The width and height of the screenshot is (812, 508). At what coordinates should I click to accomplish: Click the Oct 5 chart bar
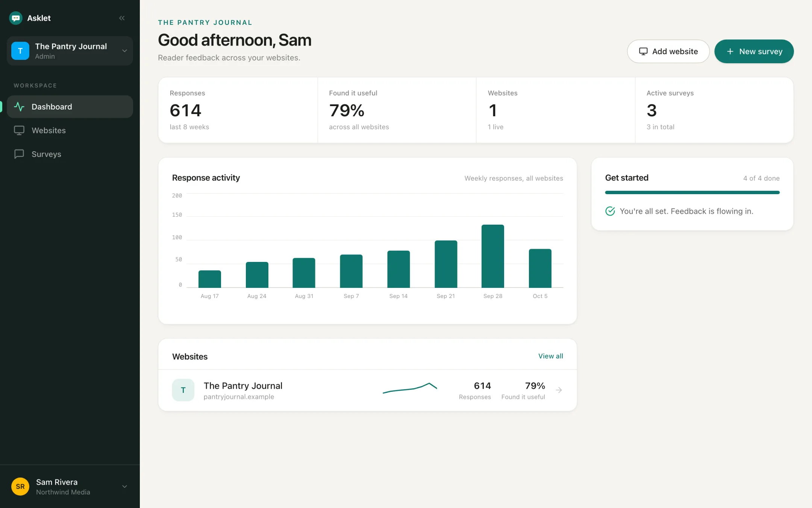pyautogui.click(x=540, y=268)
